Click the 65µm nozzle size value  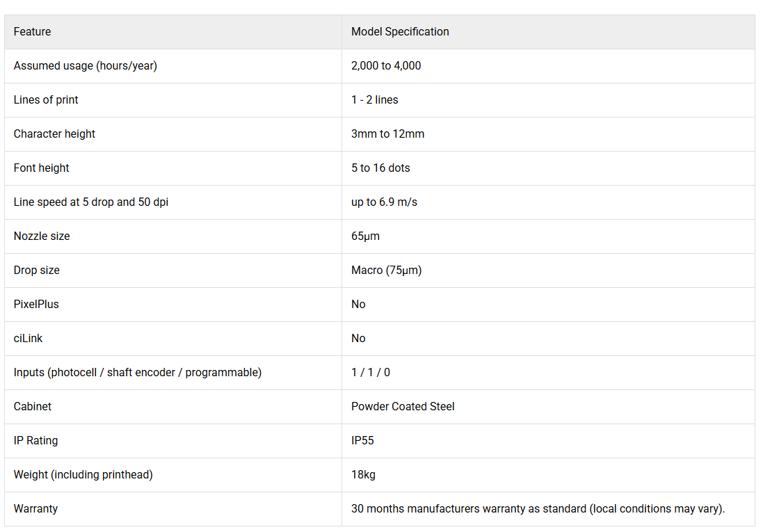[365, 236]
